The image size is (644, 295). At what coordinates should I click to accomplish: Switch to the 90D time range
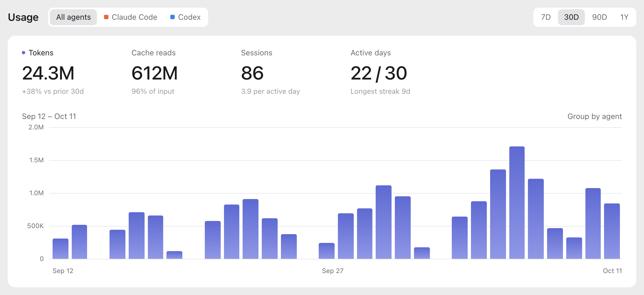pos(599,17)
